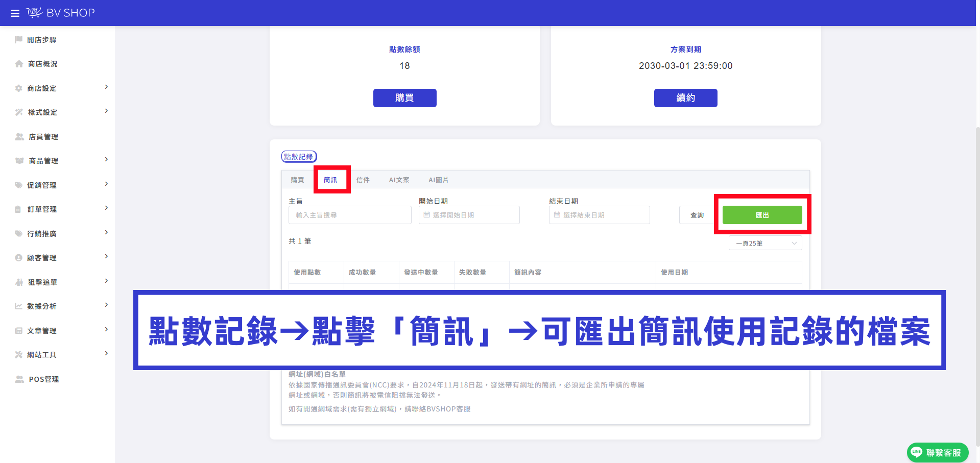Open the 結束日期 date picker field
The image size is (980, 463).
click(600, 215)
